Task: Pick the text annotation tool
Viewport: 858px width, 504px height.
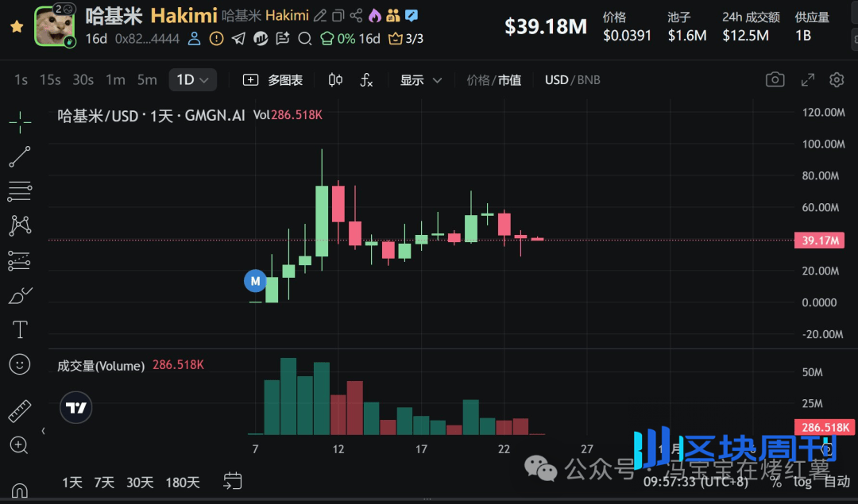Action: [20, 329]
